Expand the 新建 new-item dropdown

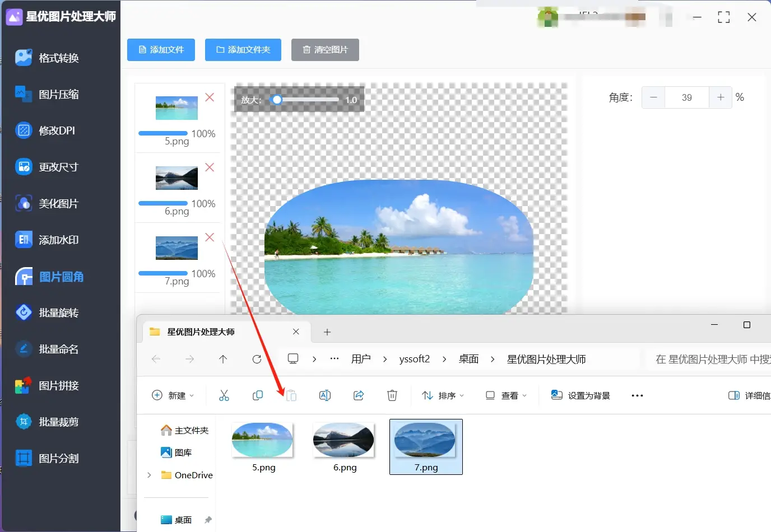(x=174, y=395)
